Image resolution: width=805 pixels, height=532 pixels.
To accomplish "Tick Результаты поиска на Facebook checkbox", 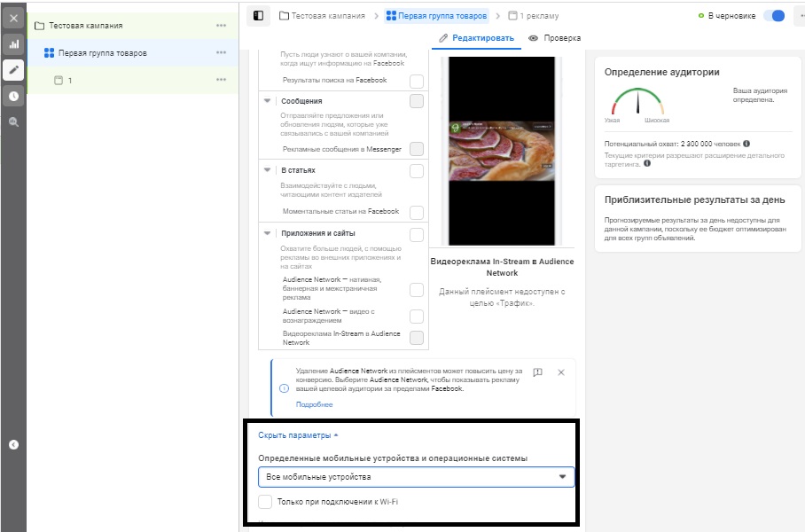I will 417,82.
